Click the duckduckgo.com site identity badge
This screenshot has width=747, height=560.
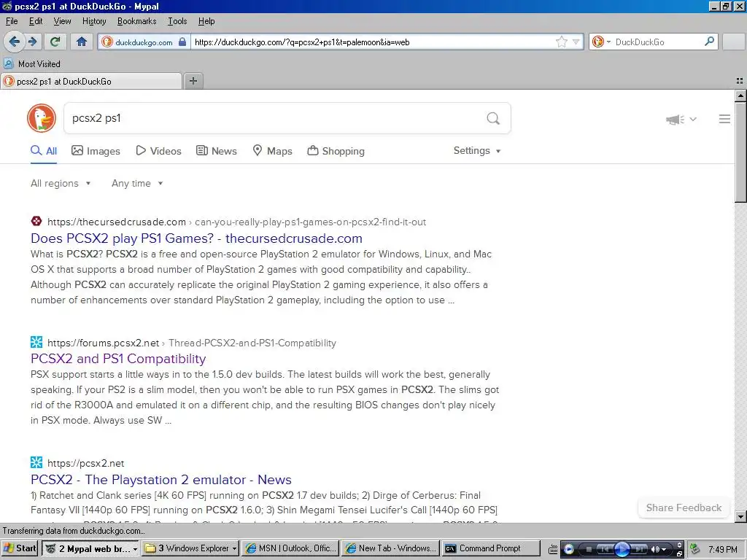pyautogui.click(x=144, y=42)
